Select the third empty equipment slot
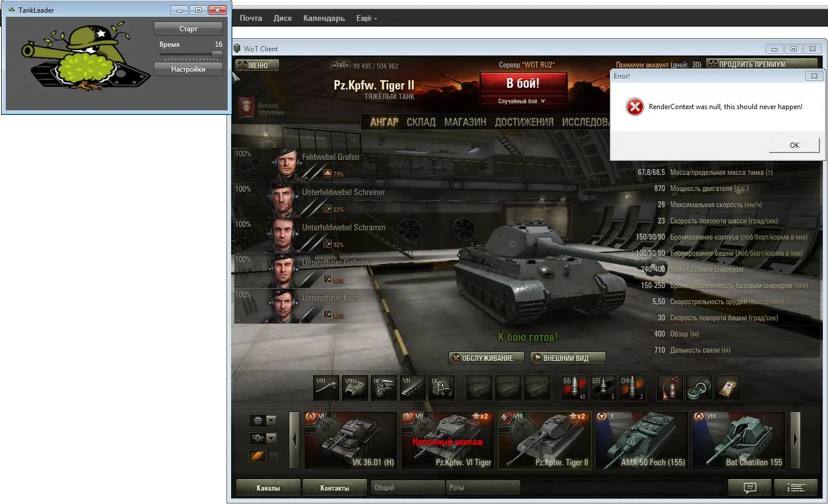 pyautogui.click(x=537, y=388)
